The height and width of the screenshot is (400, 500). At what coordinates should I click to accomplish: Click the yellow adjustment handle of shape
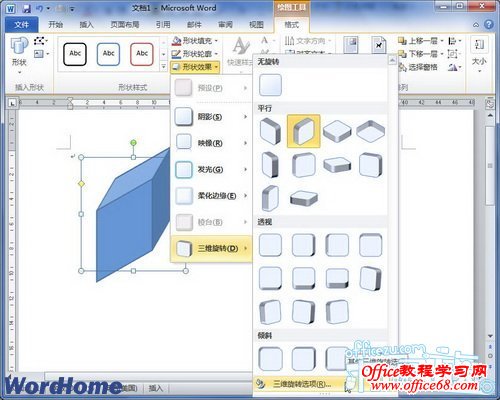(x=81, y=184)
